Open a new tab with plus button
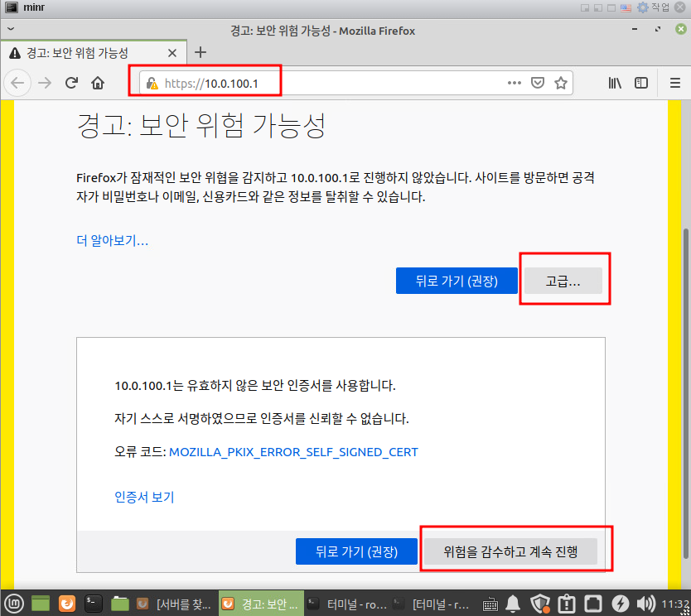The image size is (691, 616). [201, 52]
